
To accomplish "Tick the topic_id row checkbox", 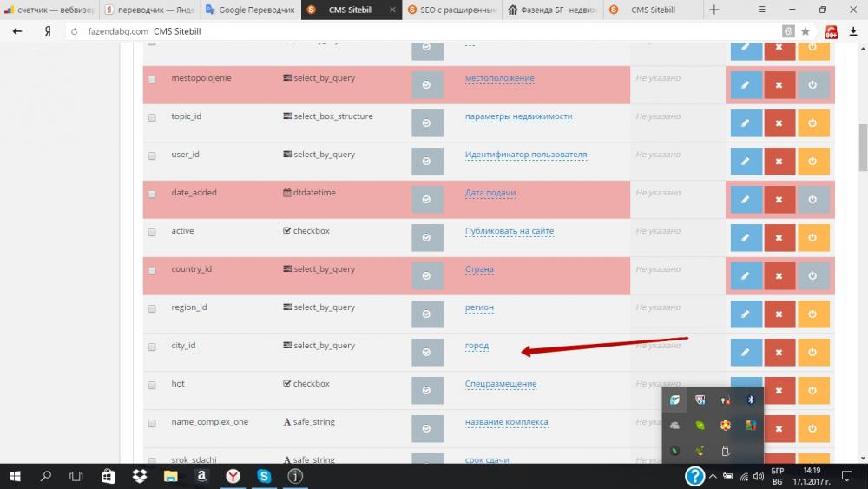I will point(152,117).
